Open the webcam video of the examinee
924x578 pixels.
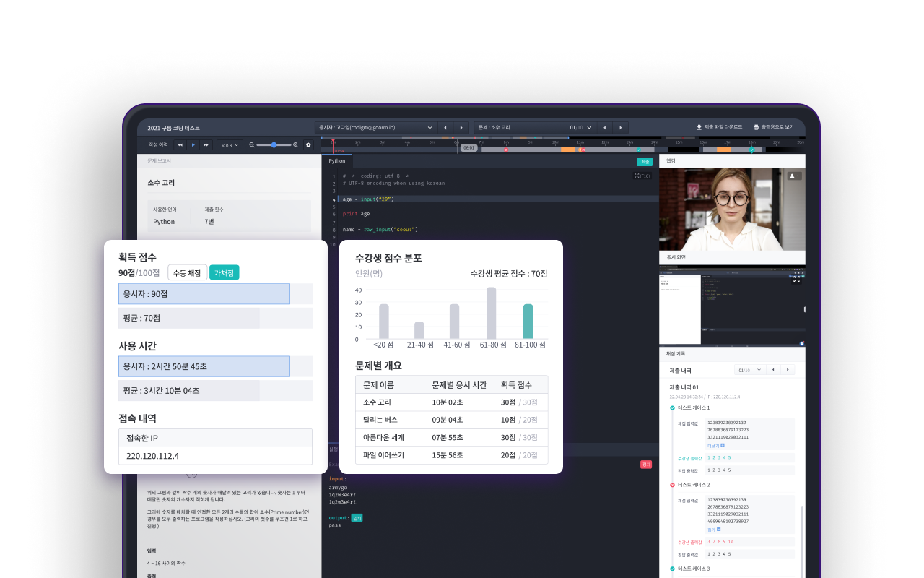pos(732,210)
